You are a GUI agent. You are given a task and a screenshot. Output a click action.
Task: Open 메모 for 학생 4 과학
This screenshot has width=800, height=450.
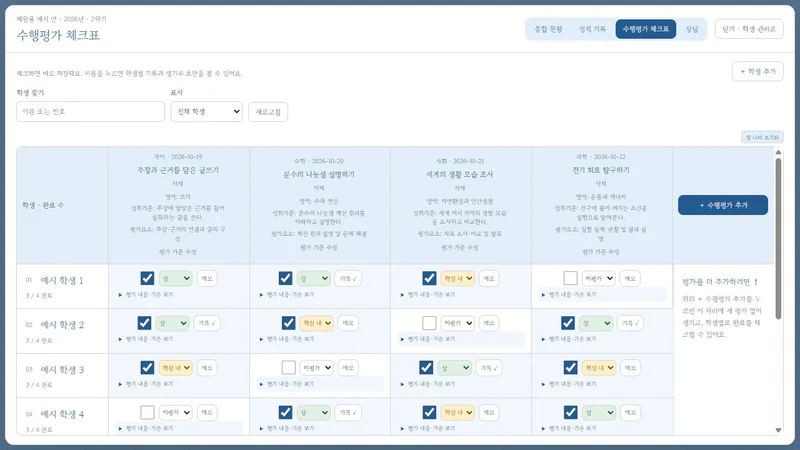click(630, 412)
